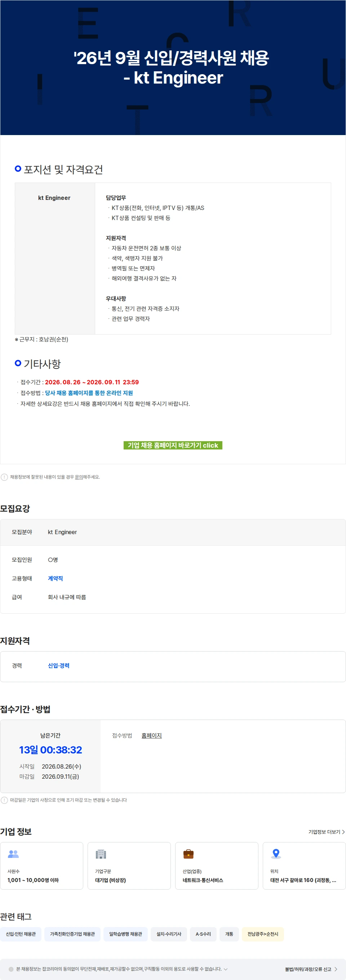Open the 문의 link for incorrect info

coord(79,477)
